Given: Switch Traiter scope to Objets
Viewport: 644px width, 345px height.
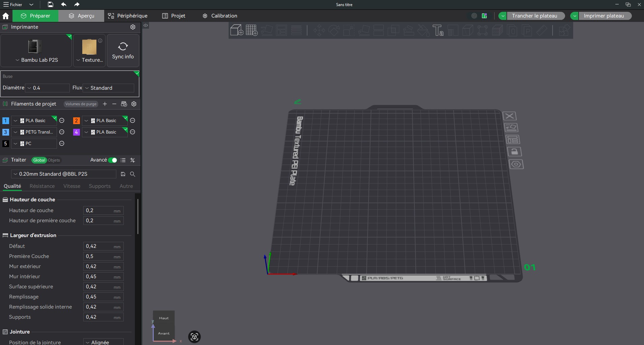Looking at the screenshot, I should click(x=54, y=160).
